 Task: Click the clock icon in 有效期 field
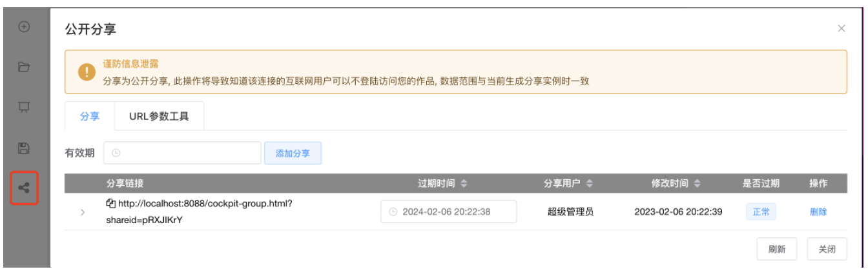point(116,153)
